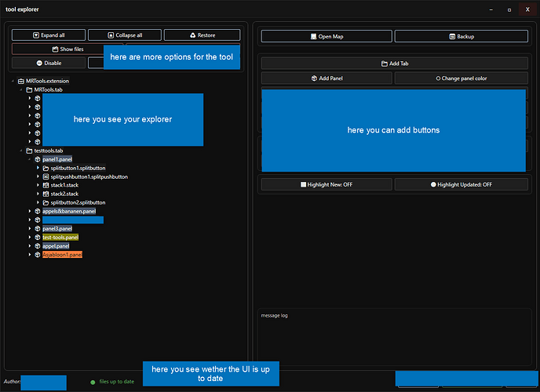The width and height of the screenshot is (540, 392).
Task: Toggle Highlight New: OFF
Action: coord(327,184)
